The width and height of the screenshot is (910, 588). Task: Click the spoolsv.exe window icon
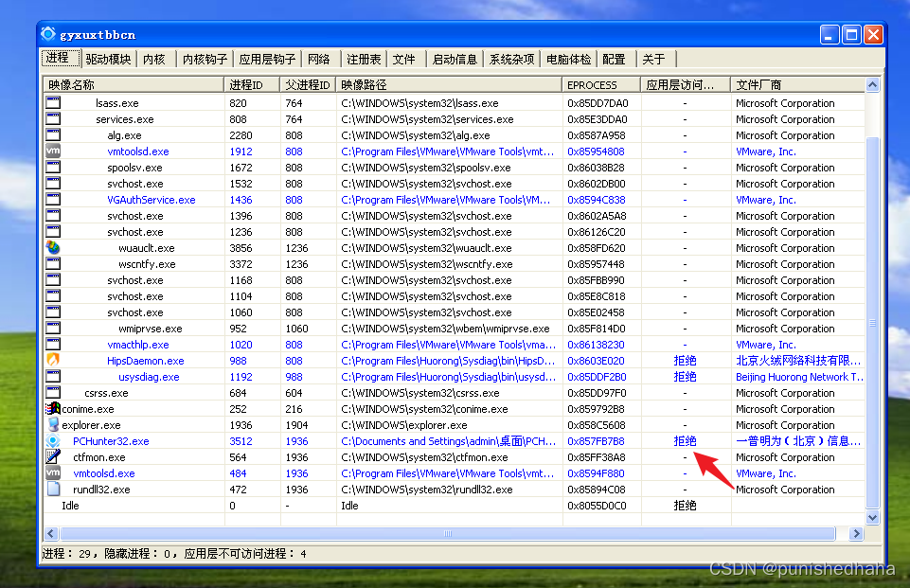coord(53,168)
